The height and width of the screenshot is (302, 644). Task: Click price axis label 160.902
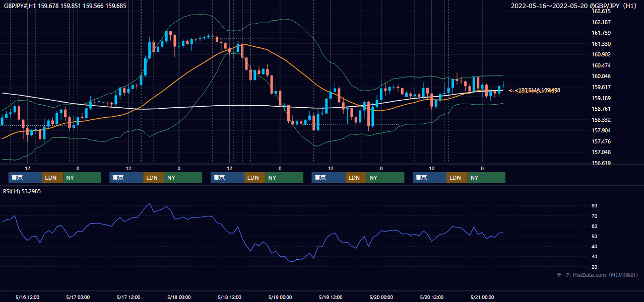pyautogui.click(x=601, y=55)
